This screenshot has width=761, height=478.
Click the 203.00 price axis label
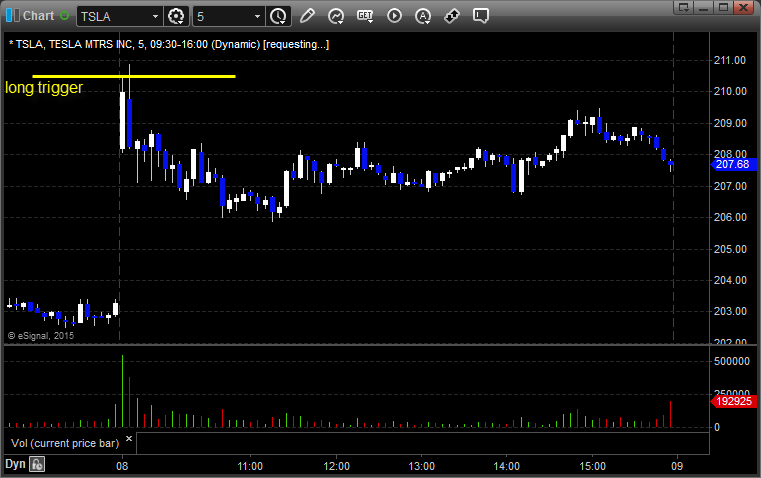click(x=729, y=312)
